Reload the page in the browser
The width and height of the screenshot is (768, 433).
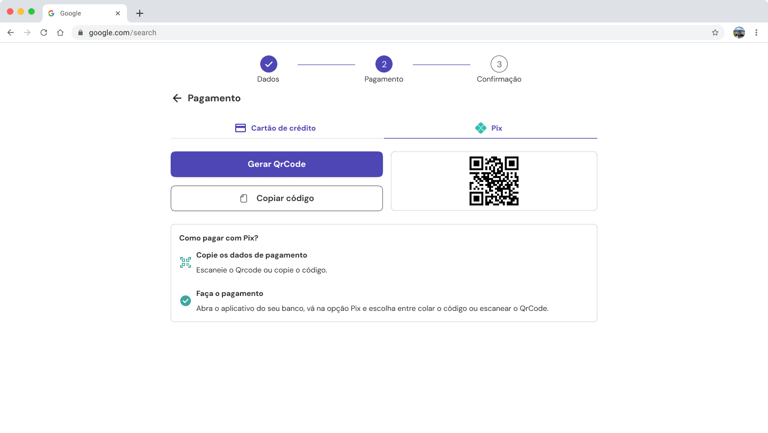click(44, 33)
